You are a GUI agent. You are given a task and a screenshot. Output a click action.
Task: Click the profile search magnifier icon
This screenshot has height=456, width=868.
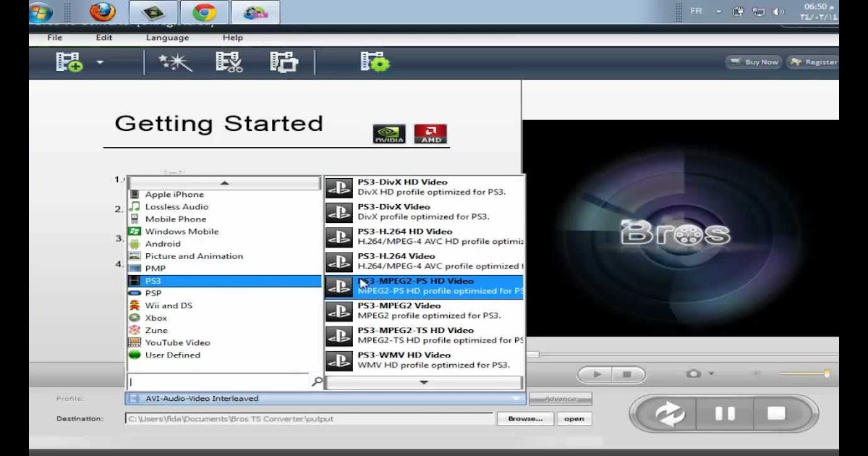316,381
